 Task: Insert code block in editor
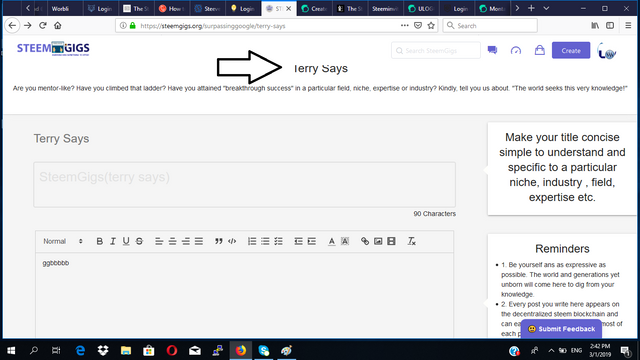tap(232, 241)
